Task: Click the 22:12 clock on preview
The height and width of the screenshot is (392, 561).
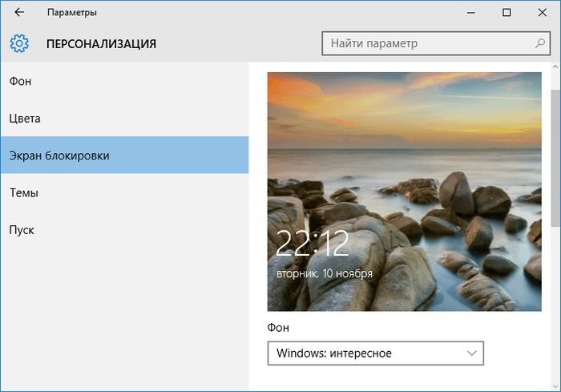Action: (302, 244)
